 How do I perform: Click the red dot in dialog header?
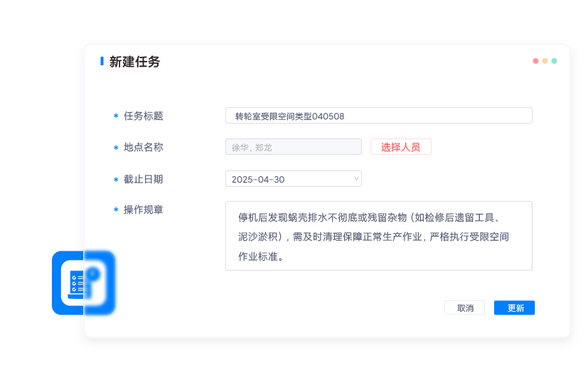(535, 61)
